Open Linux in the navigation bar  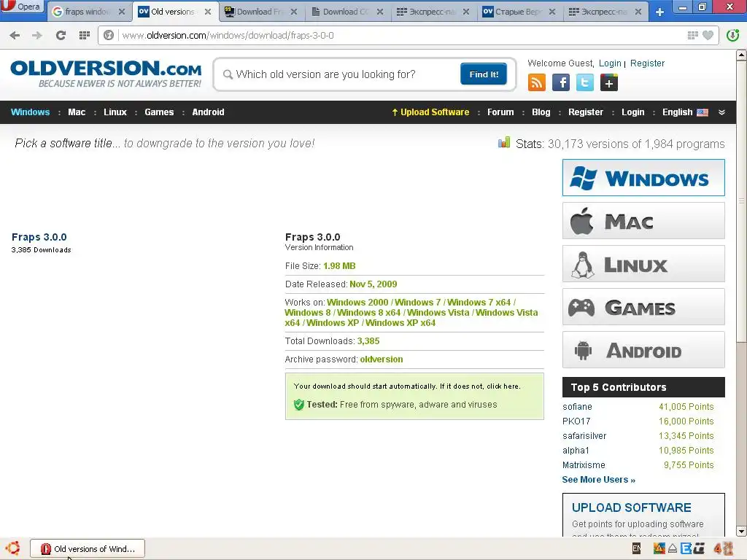tap(115, 112)
